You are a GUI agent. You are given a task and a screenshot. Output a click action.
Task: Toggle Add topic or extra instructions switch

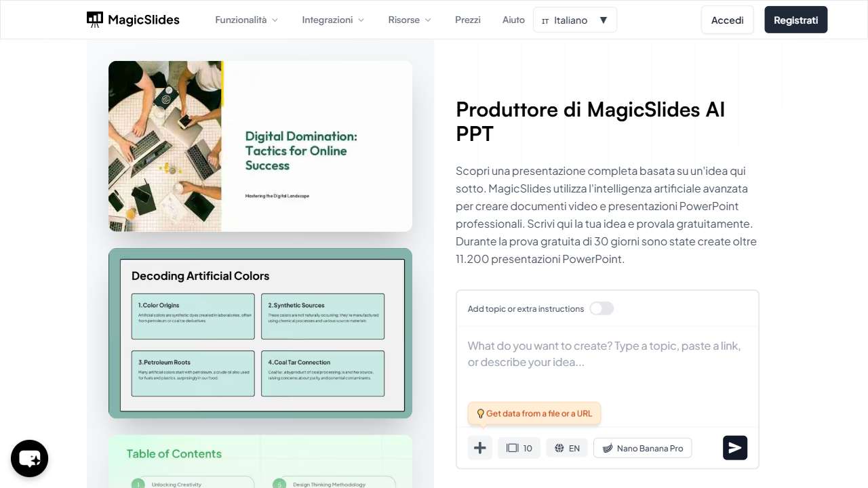(x=601, y=308)
